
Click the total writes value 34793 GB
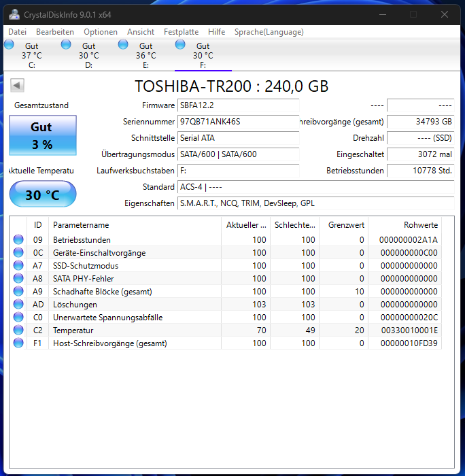(x=421, y=122)
